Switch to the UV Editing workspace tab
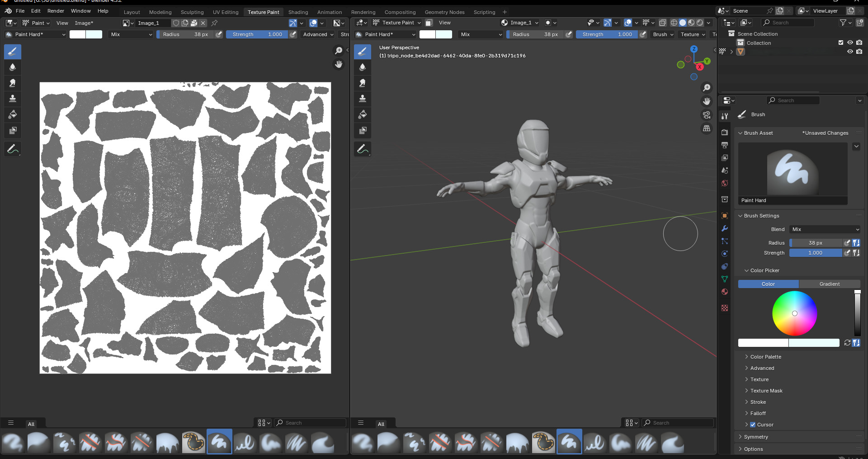The image size is (868, 459). (226, 12)
